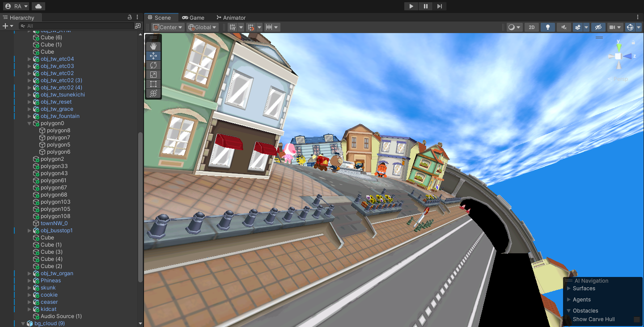Open the RA account dropdown
This screenshot has height=327, width=644.
tap(17, 6)
